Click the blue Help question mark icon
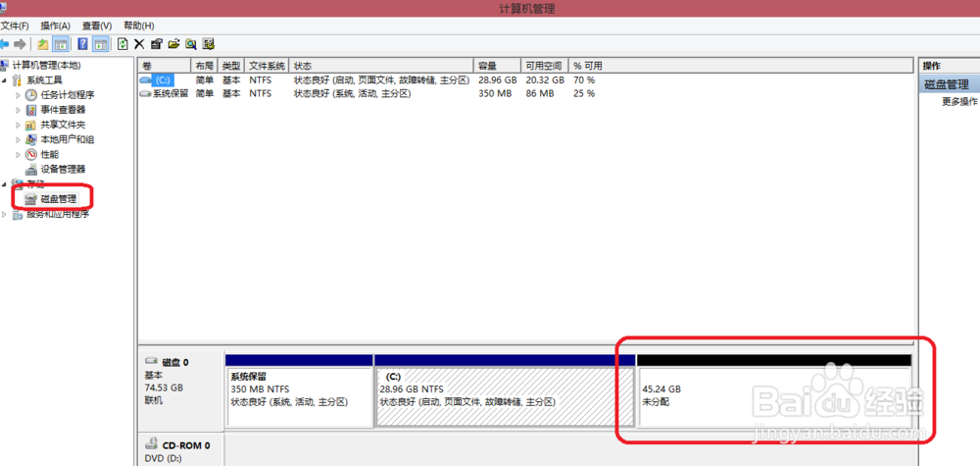This screenshot has height=466, width=980. tap(82, 44)
